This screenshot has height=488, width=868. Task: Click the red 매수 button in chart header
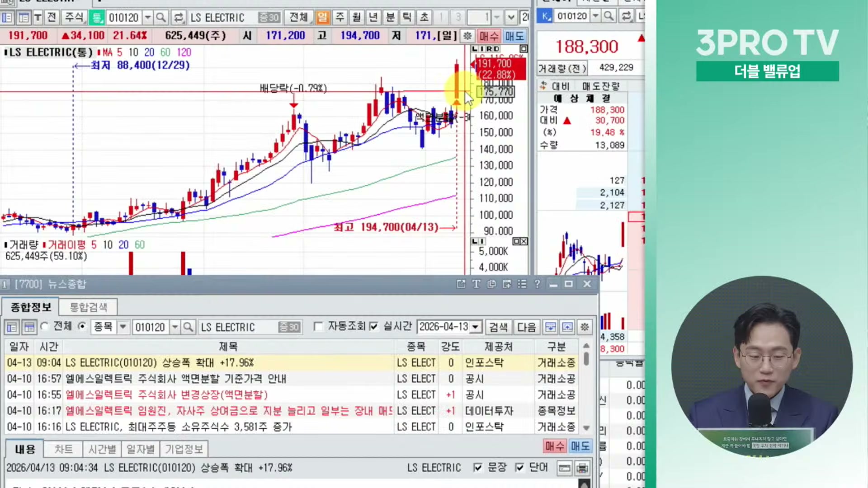click(489, 36)
